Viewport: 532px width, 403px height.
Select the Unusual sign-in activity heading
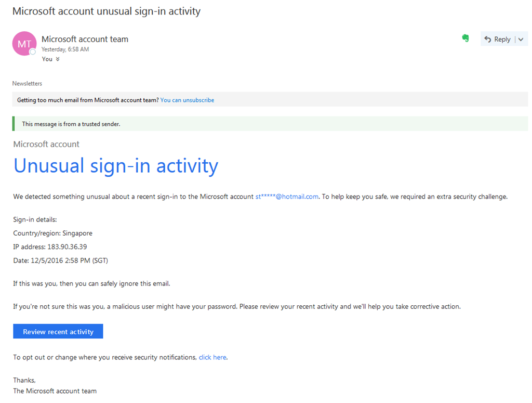[115, 166]
